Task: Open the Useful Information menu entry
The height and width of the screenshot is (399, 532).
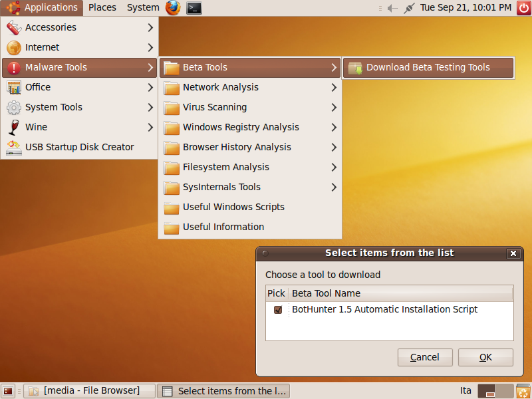Action: pos(250,227)
